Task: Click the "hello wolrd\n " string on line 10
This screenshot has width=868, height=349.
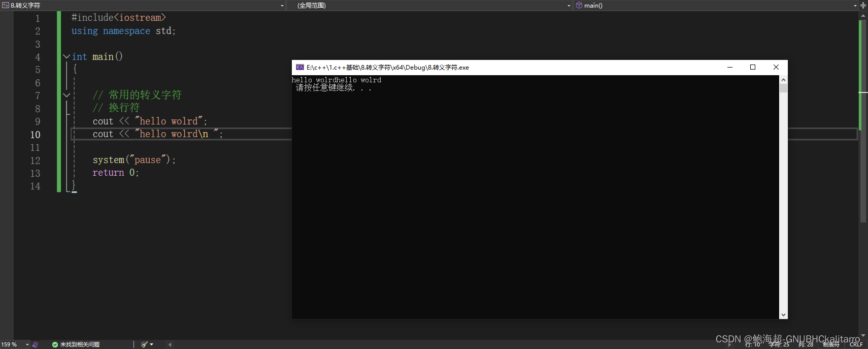Action: (177, 134)
